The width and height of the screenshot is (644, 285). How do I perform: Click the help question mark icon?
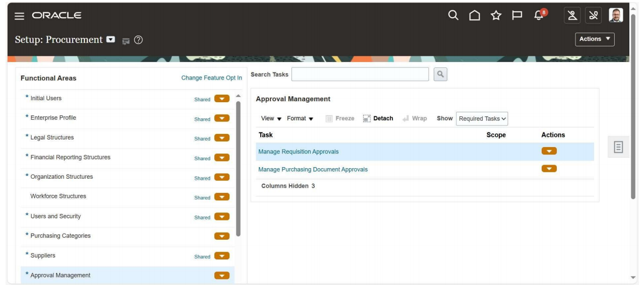pyautogui.click(x=137, y=40)
